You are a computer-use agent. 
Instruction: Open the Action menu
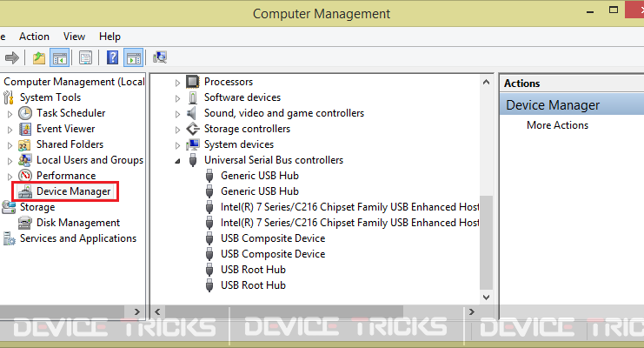click(x=34, y=37)
